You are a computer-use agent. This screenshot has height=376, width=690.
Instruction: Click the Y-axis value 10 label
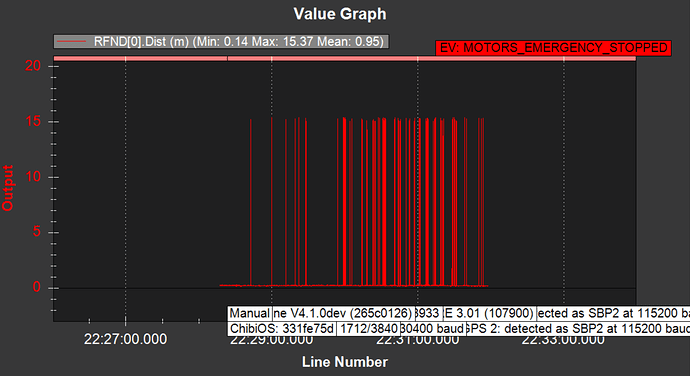pos(33,177)
